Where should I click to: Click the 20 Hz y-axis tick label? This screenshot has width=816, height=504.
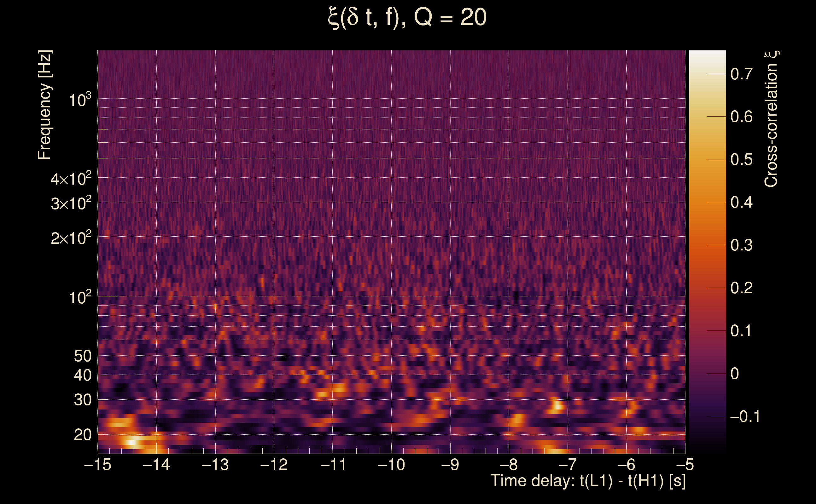coord(82,435)
